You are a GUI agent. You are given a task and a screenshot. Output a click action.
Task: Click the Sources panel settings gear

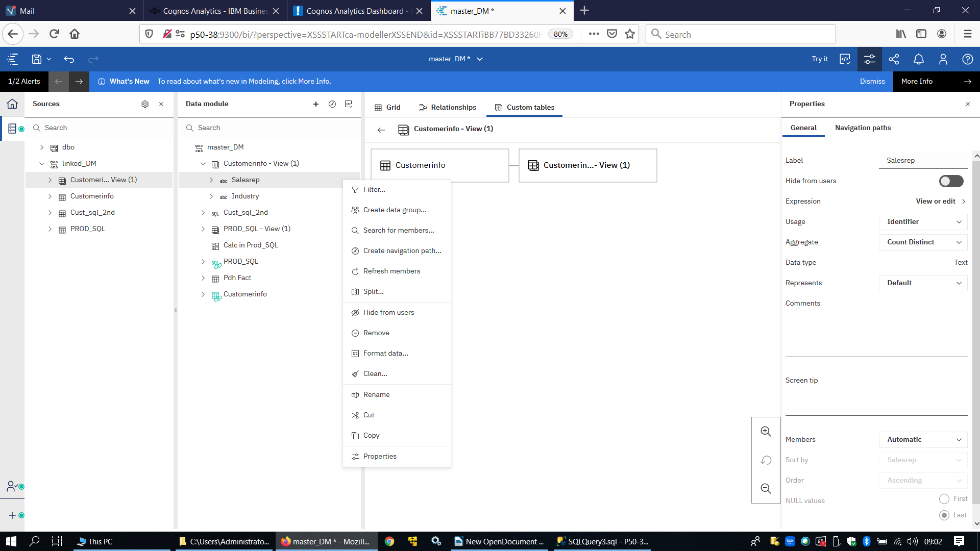pos(145,104)
